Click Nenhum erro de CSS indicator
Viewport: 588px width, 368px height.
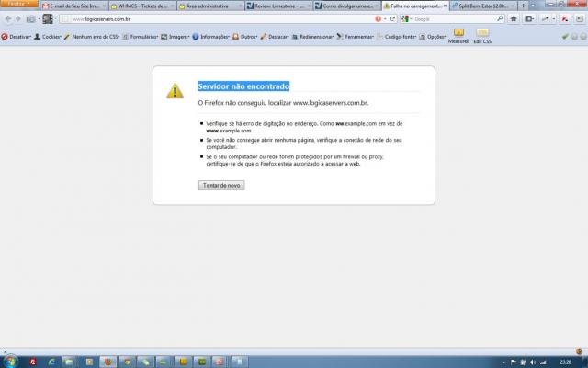[92, 37]
